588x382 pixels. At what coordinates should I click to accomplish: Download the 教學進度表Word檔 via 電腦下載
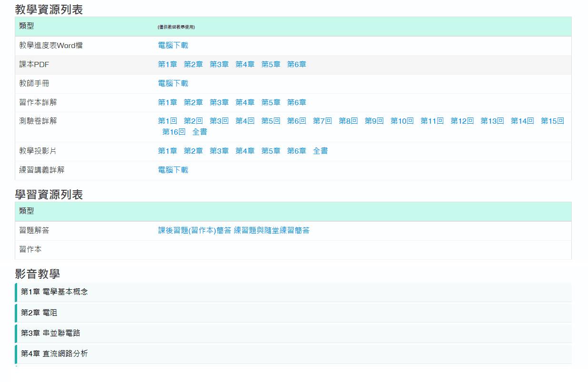172,45
